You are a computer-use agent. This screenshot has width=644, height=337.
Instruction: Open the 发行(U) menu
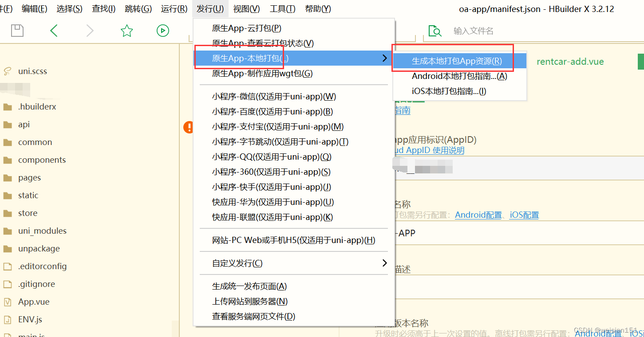[210, 9]
